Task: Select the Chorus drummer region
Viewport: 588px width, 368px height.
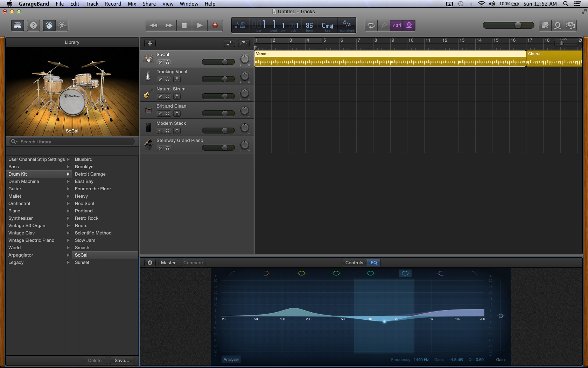Action: [554, 59]
